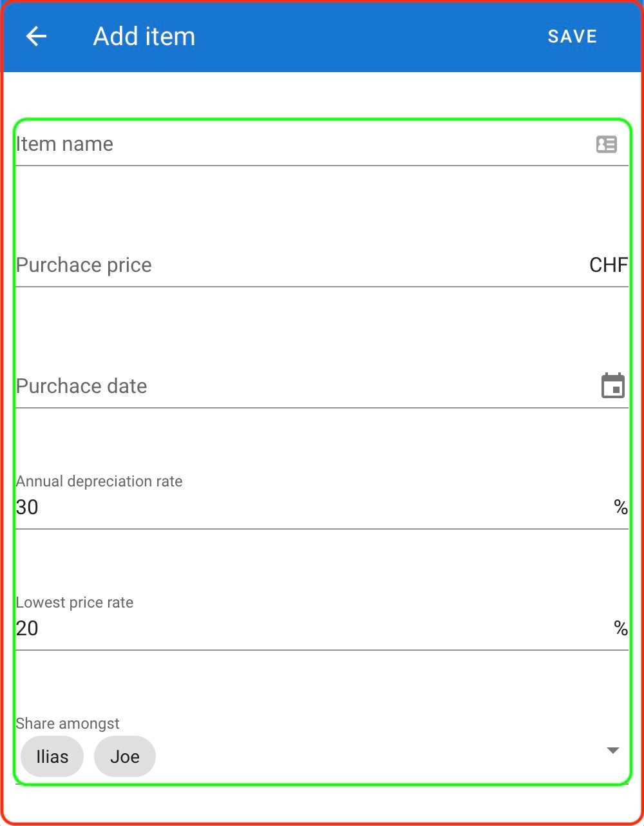Viewport: 644px width, 826px height.
Task: Click the CHF currency suffix
Action: (x=609, y=265)
